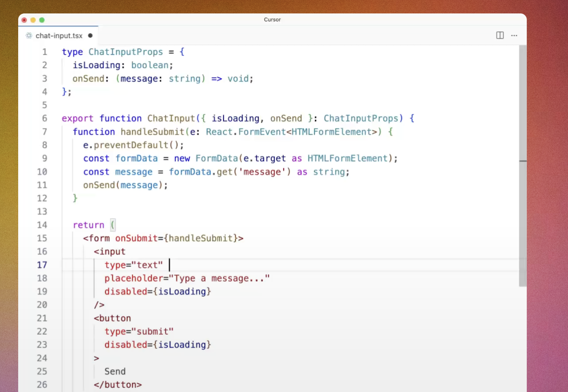Click "type="submit"" on line 22
The image size is (568, 392).
click(x=139, y=332)
